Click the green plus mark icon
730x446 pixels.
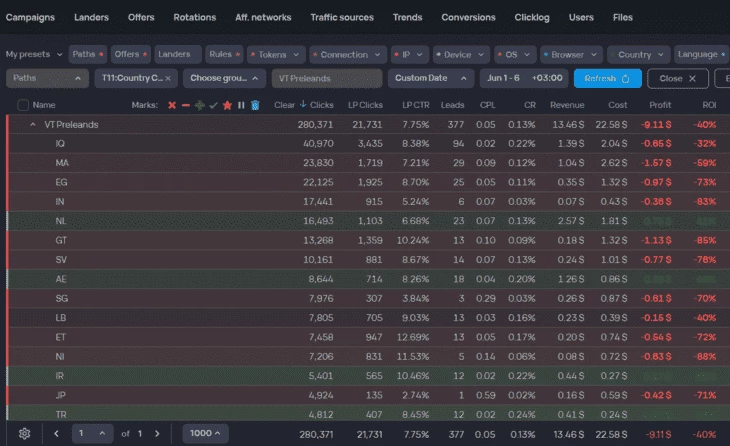click(200, 105)
